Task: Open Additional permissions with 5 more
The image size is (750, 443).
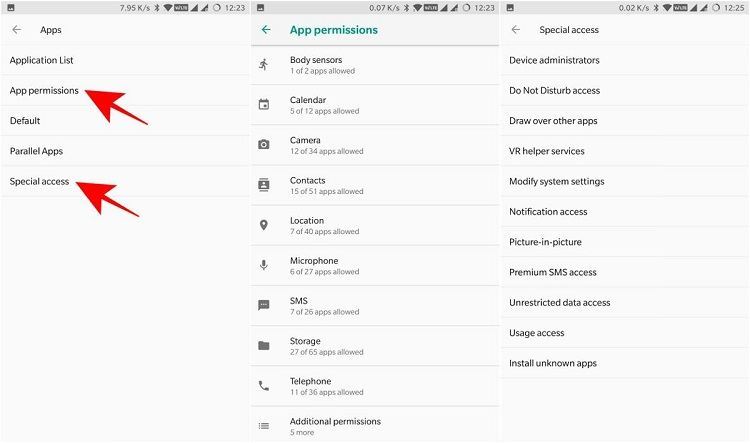Action: (335, 426)
